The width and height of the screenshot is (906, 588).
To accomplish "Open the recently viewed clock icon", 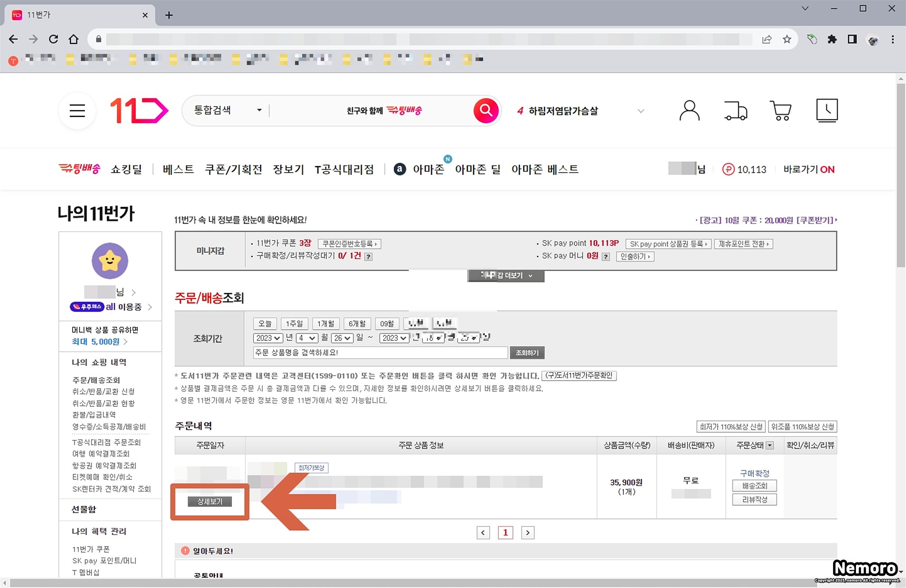I will point(826,111).
